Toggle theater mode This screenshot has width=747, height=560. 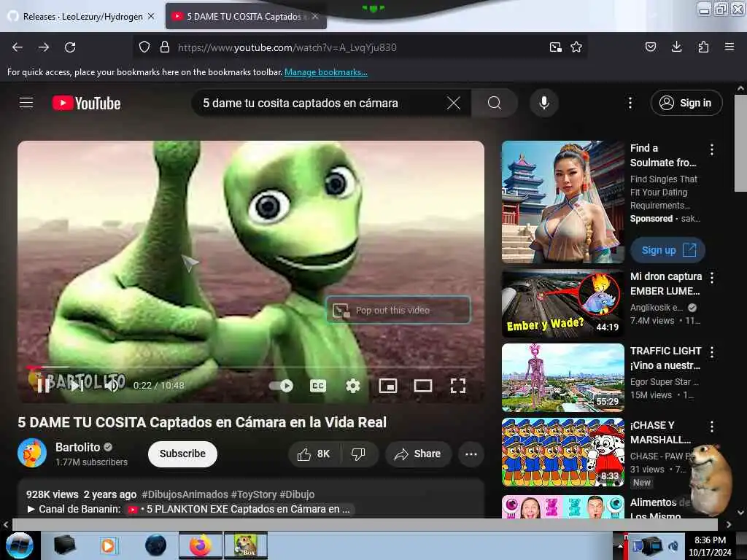(x=423, y=386)
